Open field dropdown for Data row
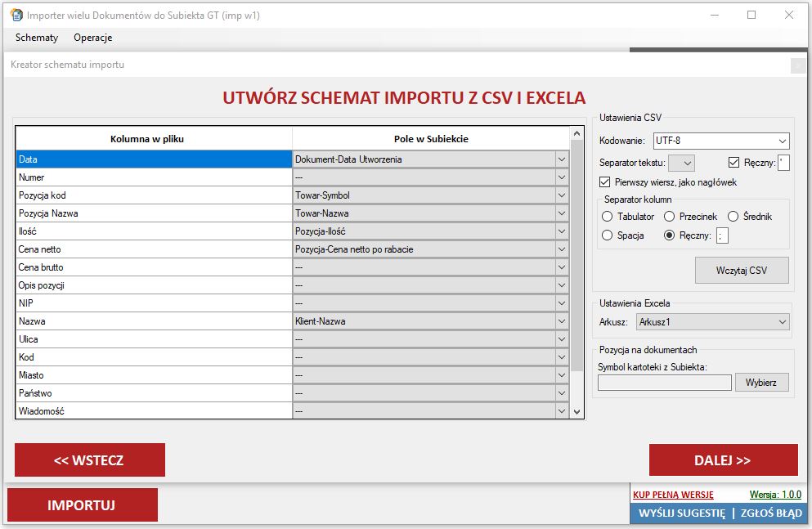The height and width of the screenshot is (529, 812). point(561,159)
